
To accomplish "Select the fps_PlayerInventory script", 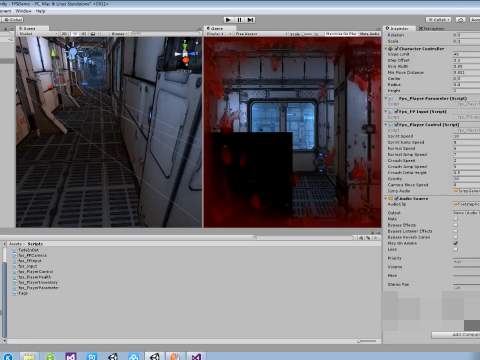I will pos(35,282).
